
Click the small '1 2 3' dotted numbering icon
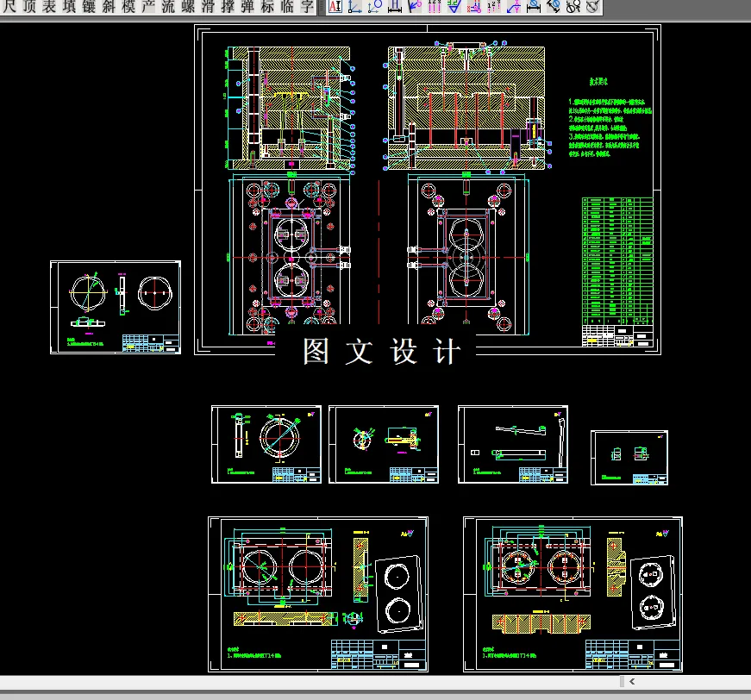(x=494, y=6)
